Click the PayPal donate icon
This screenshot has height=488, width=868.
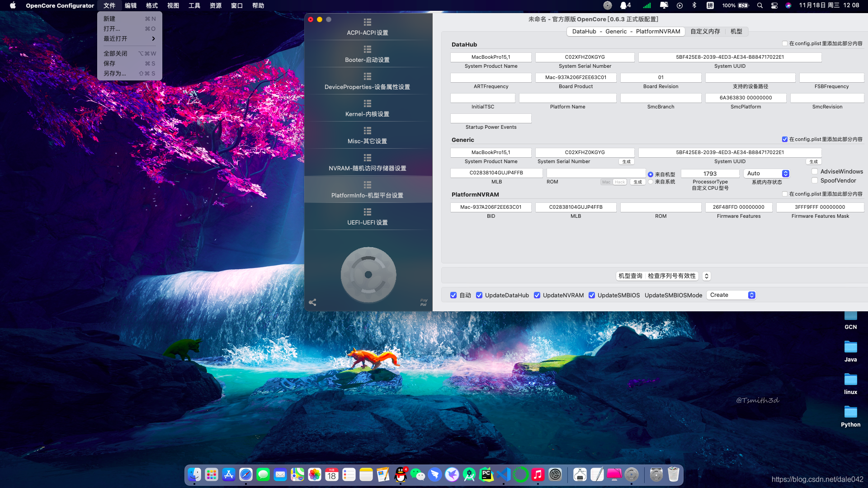click(x=424, y=302)
